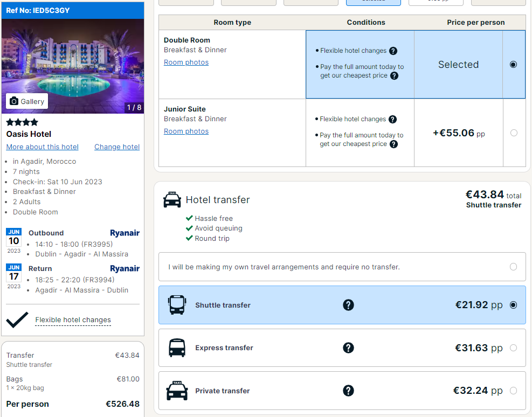The height and width of the screenshot is (417, 532).
Task: Click the Shuttle transfer bus icon
Action: tap(177, 305)
